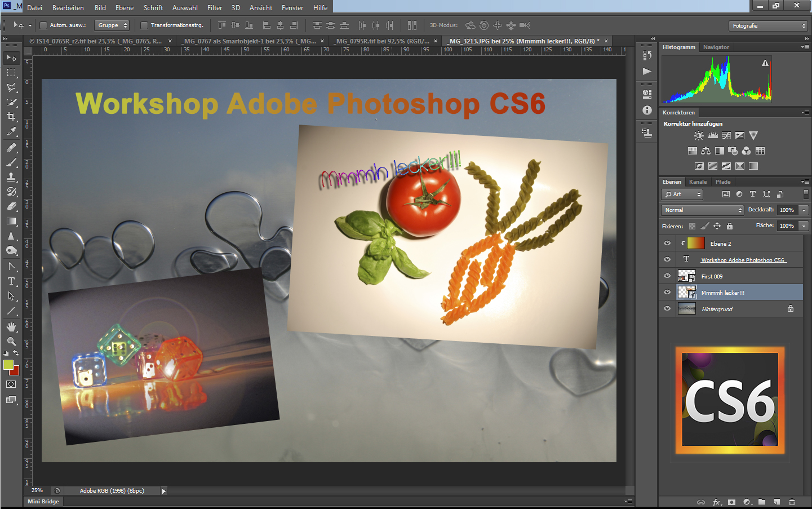Open the Deckkraft opacity dropdown arrow
812x509 pixels.
(x=804, y=210)
